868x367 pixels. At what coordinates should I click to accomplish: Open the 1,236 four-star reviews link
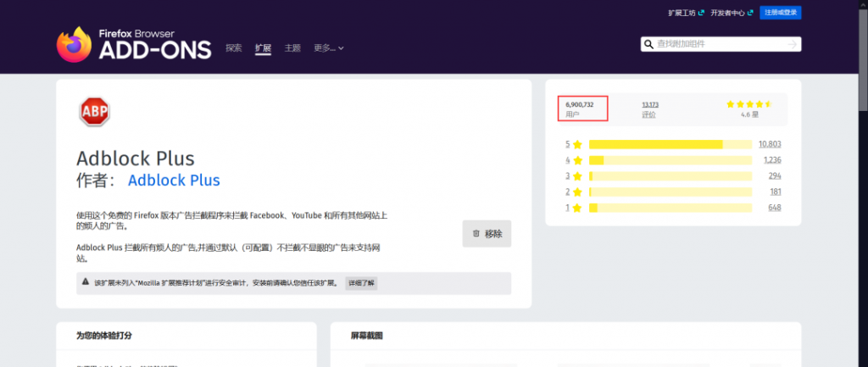point(771,160)
